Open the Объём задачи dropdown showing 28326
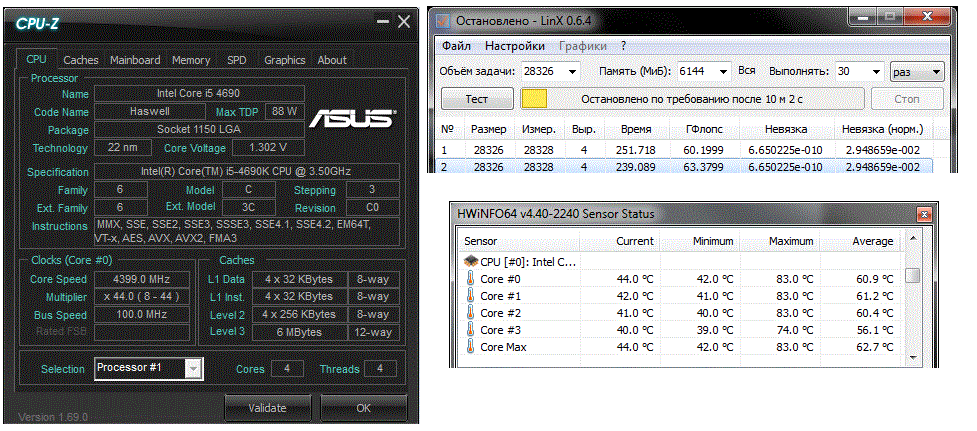 click(573, 72)
